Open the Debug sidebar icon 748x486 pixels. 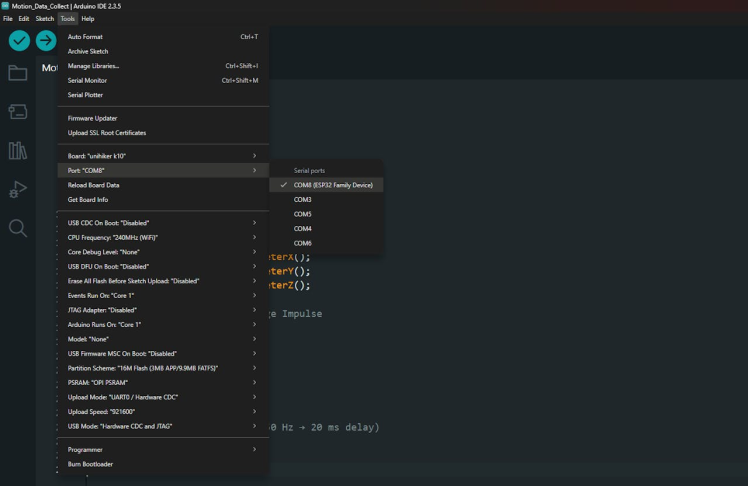18,189
